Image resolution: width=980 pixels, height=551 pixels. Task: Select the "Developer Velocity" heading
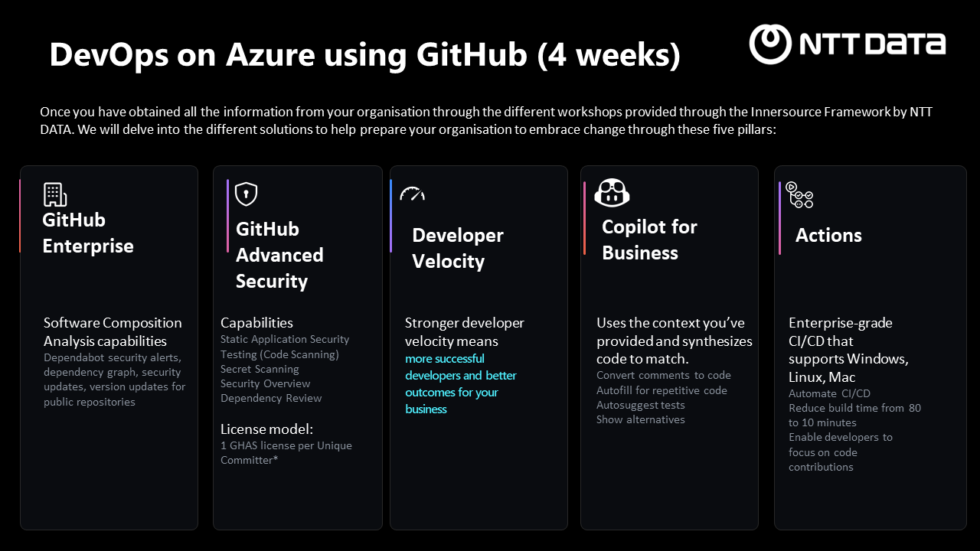(458, 248)
